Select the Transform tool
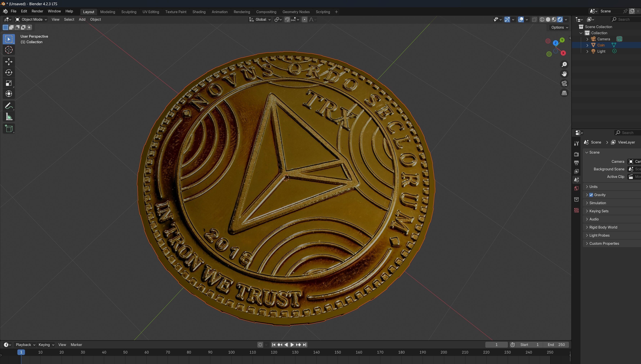Image resolution: width=641 pixels, height=364 pixels. tap(9, 94)
